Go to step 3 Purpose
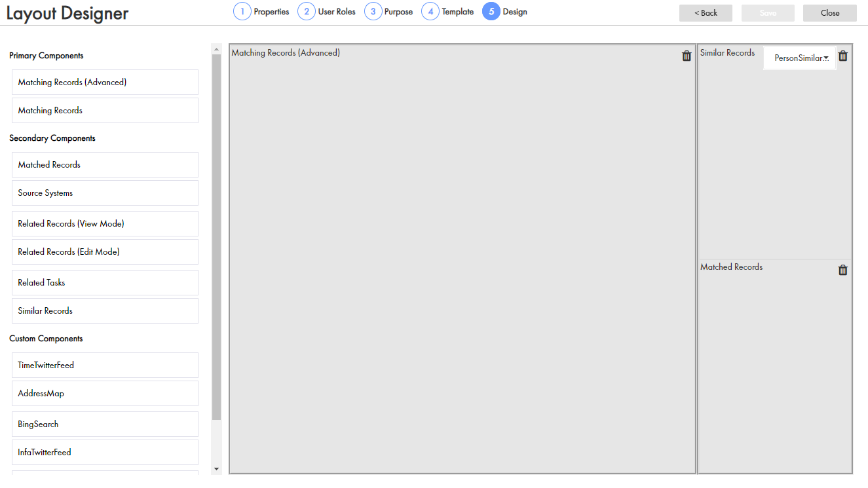This screenshot has width=868, height=488. click(389, 12)
